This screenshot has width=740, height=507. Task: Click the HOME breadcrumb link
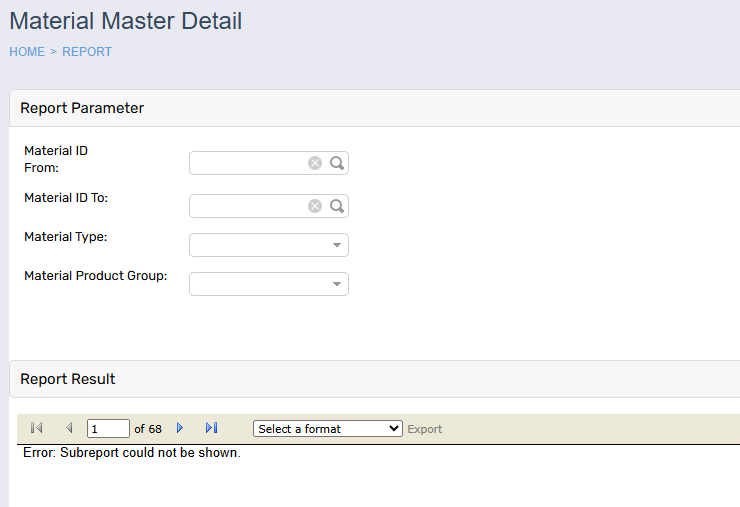pyautogui.click(x=27, y=52)
